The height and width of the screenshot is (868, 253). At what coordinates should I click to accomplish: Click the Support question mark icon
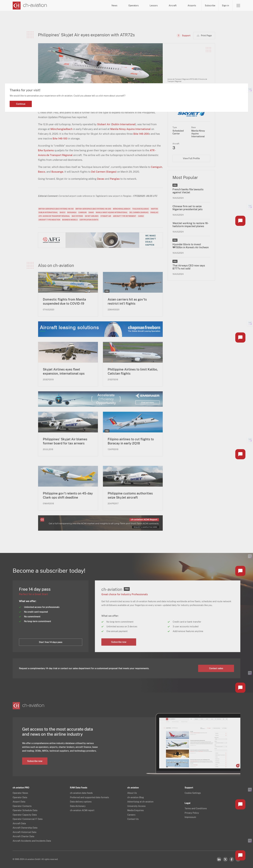point(179,35)
